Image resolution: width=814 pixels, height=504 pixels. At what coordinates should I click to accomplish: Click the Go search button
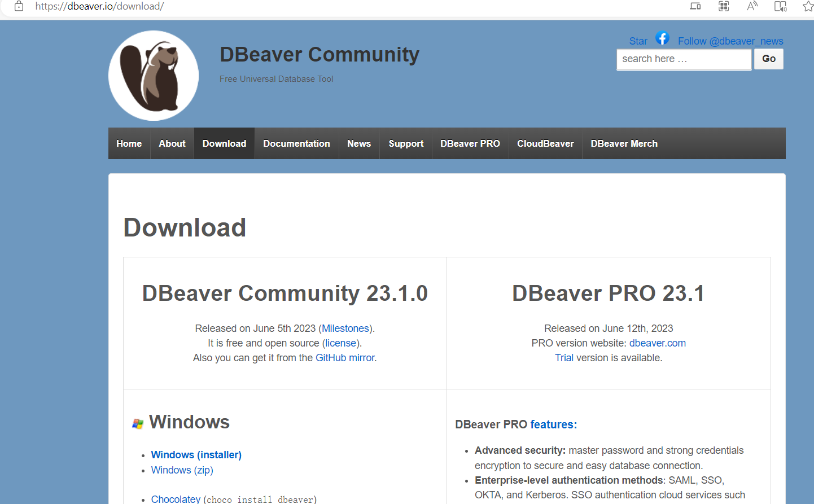[x=769, y=59]
